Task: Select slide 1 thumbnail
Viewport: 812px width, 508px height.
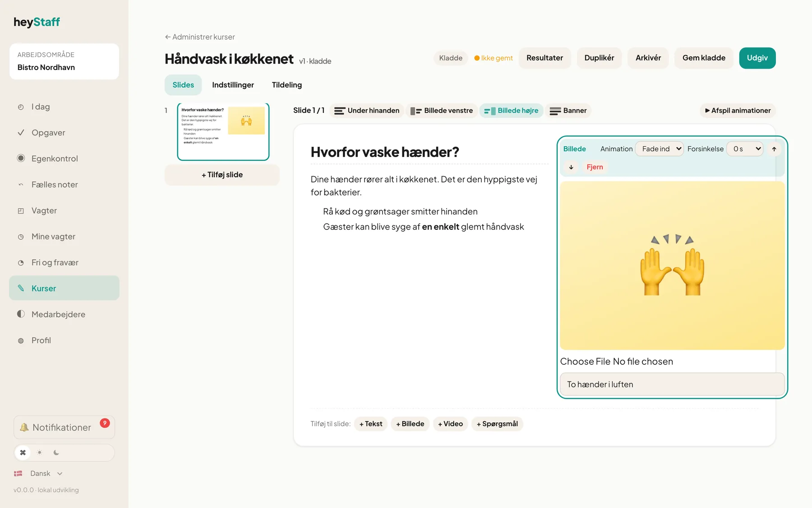Action: (x=223, y=132)
